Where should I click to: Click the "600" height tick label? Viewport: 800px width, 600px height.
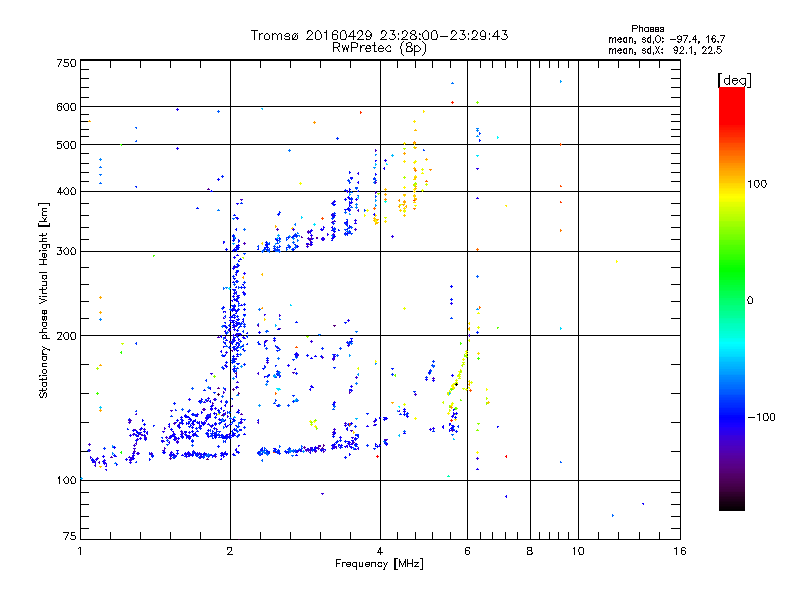pyautogui.click(x=66, y=107)
